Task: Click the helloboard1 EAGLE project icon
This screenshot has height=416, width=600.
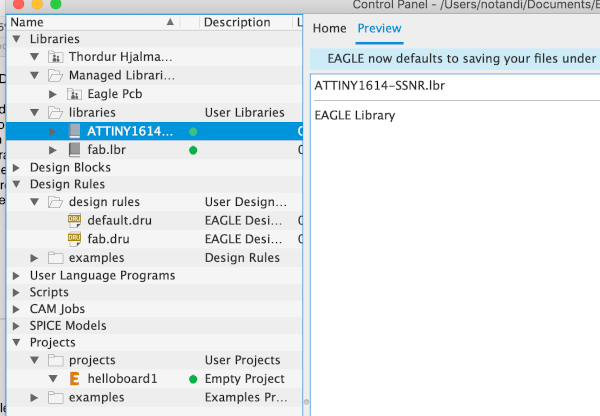Action: 75,379
